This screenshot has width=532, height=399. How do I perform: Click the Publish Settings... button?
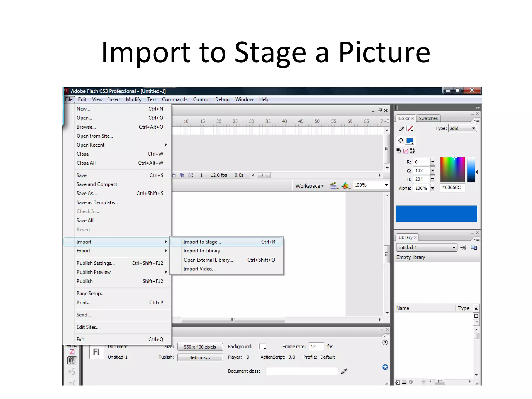(x=200, y=358)
